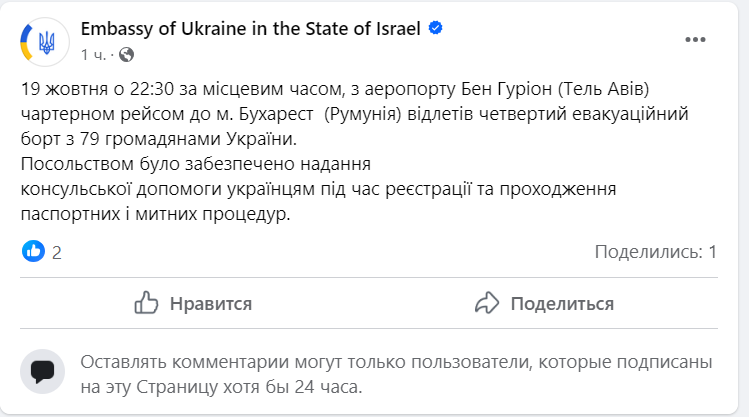Screen dimensions: 749x417
Task: Click the share arrow icon beside Поделиться
Action: [x=487, y=303]
